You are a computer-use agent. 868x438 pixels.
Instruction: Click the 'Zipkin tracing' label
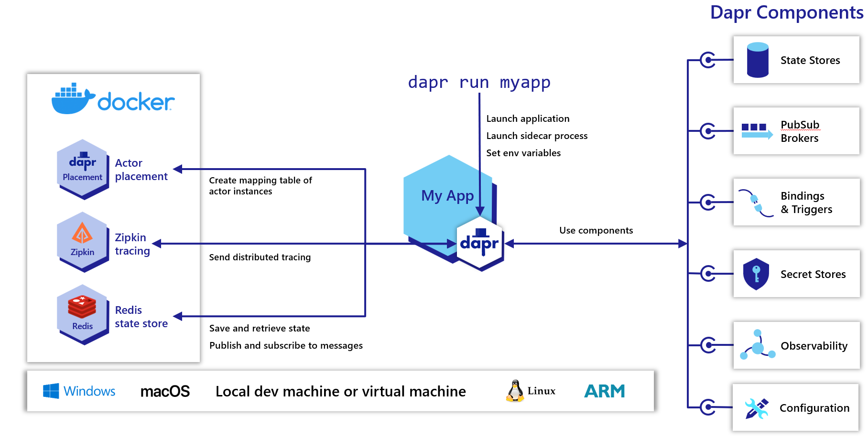pos(132,244)
